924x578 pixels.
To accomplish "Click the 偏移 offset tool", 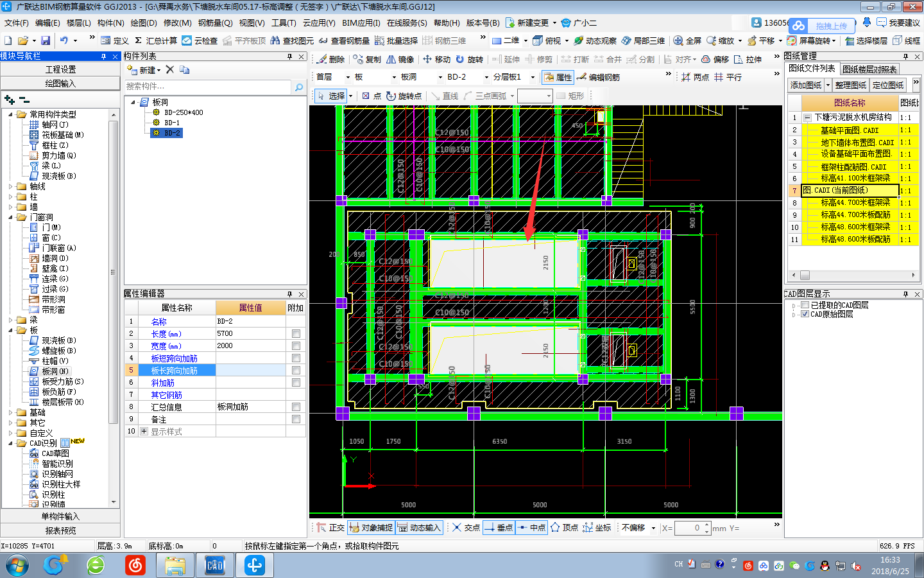I will [x=715, y=59].
